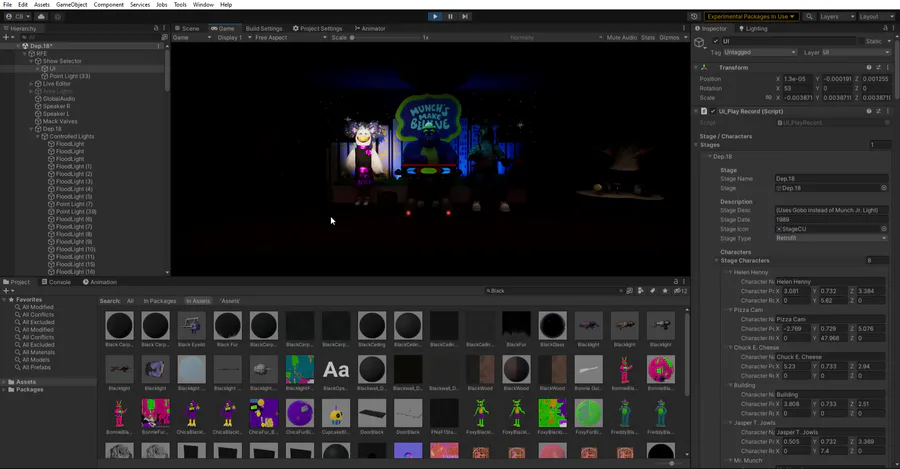
Task: Select GlobalAudio in the Hierarchy
Action: 59,99
